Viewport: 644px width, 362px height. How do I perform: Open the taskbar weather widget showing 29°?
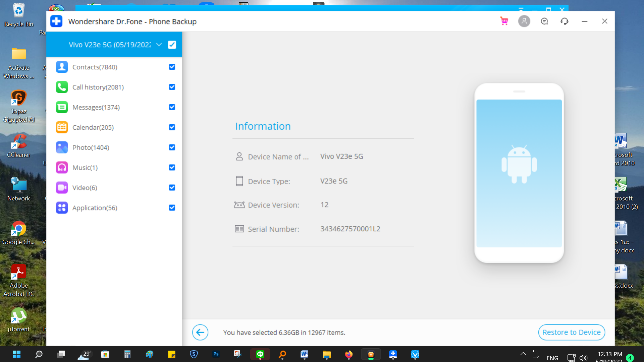(84, 355)
